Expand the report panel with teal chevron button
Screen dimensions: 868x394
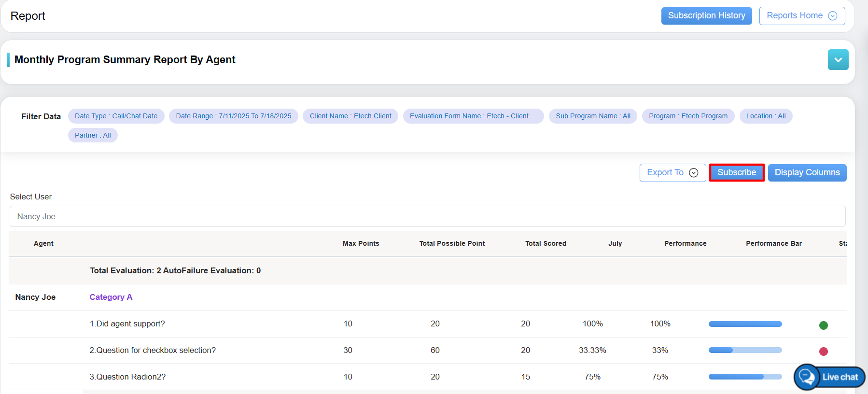(838, 60)
